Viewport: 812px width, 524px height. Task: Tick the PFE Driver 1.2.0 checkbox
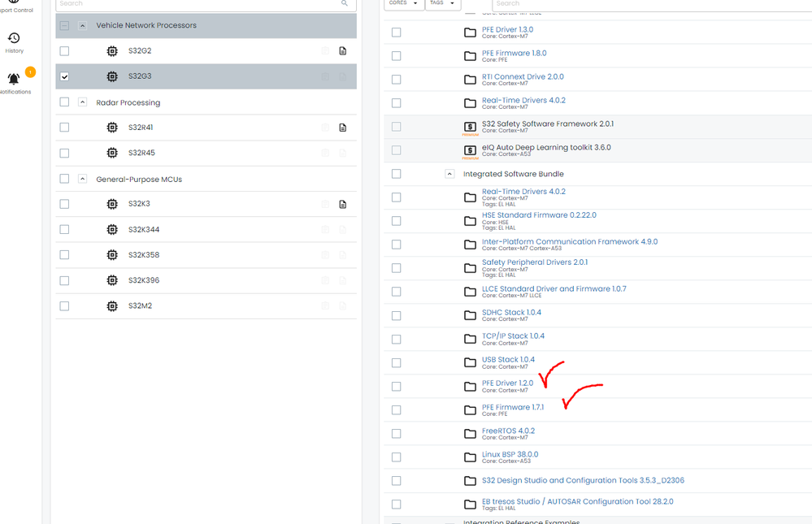pos(396,386)
